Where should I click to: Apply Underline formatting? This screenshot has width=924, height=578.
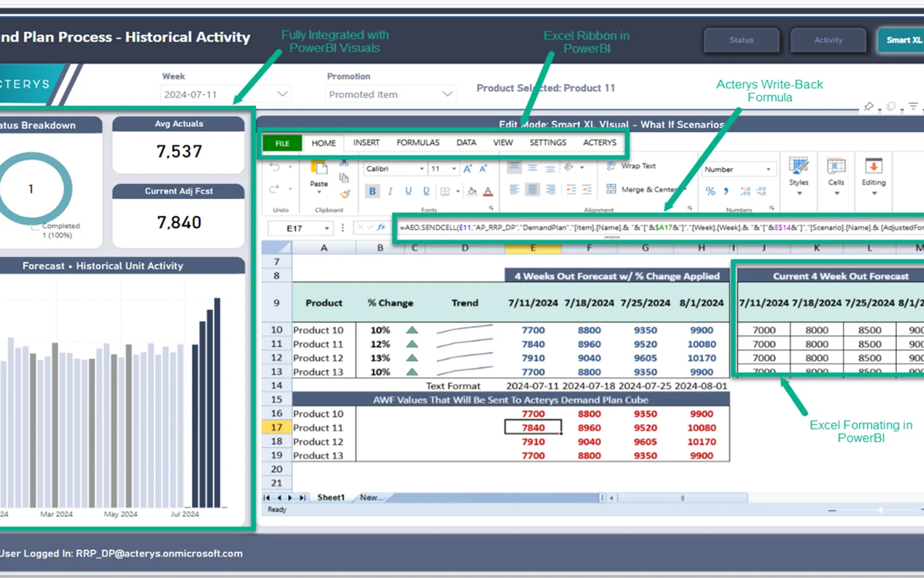408,191
